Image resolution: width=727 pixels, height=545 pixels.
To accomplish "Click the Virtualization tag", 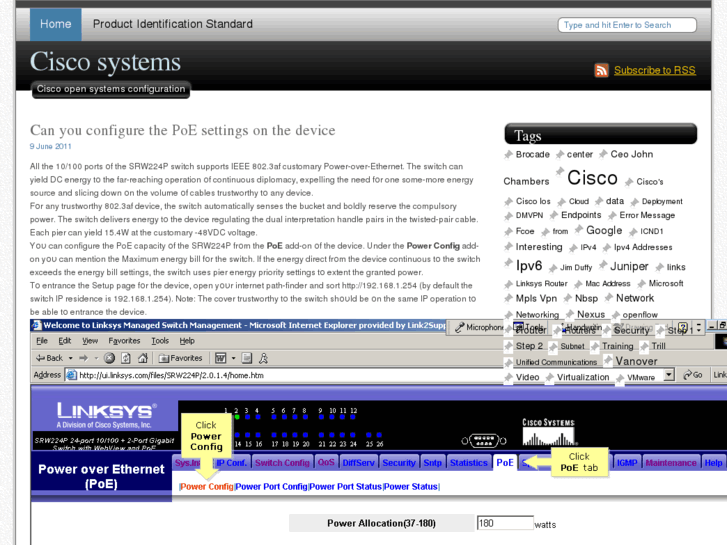I will pos(583,377).
